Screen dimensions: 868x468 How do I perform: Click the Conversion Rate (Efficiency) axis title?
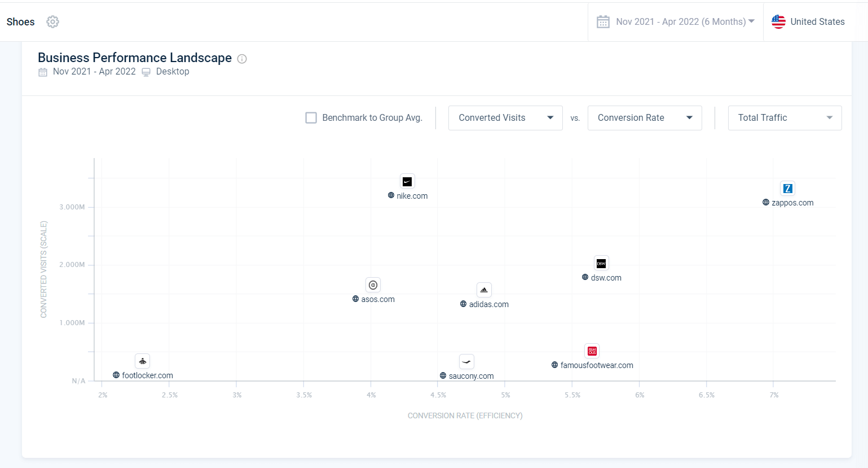[x=465, y=416]
